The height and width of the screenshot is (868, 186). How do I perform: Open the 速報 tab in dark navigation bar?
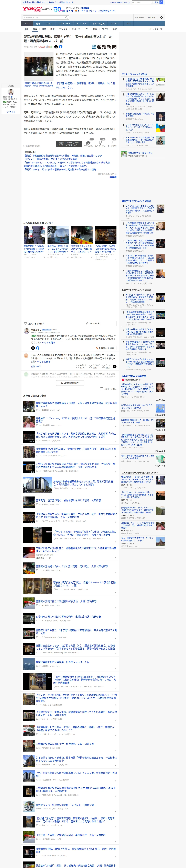(38, 24)
